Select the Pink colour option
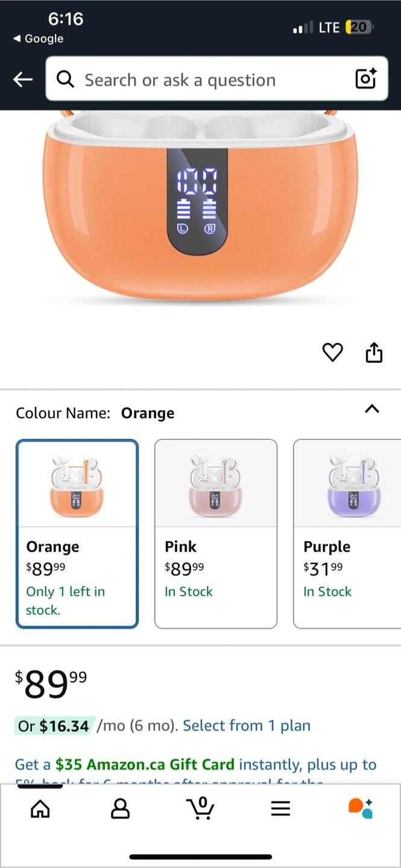 [x=216, y=533]
